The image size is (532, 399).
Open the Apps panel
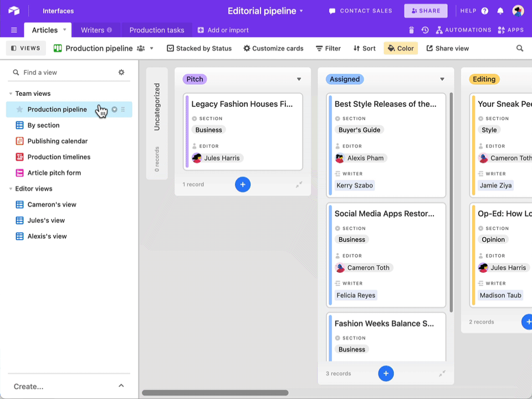(510, 30)
